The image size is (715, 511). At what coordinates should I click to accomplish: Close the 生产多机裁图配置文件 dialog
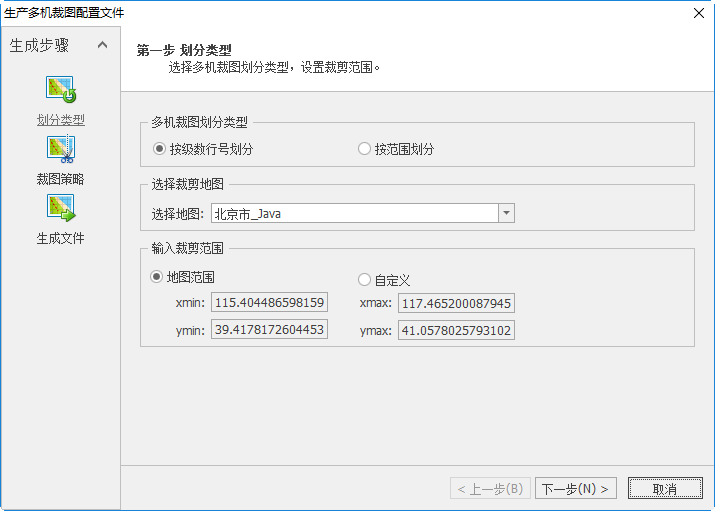[698, 12]
